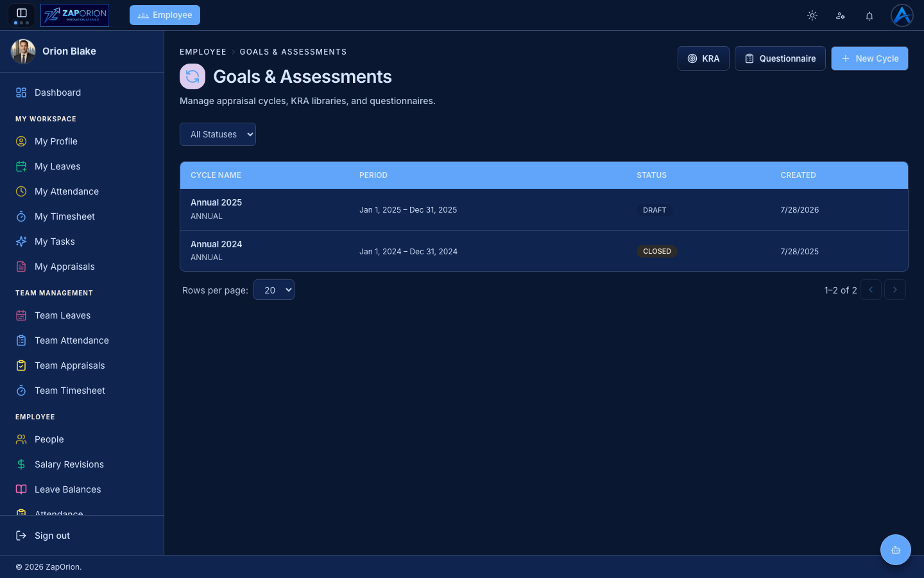The image size is (924, 578).
Task: Click the People icon in the sidebar
Action: [21, 439]
